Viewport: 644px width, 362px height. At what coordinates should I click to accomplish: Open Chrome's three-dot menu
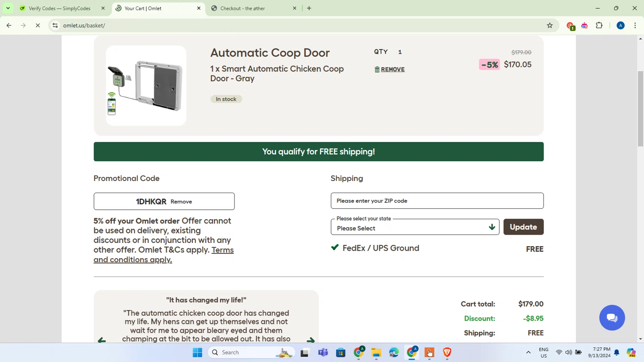tap(635, 25)
